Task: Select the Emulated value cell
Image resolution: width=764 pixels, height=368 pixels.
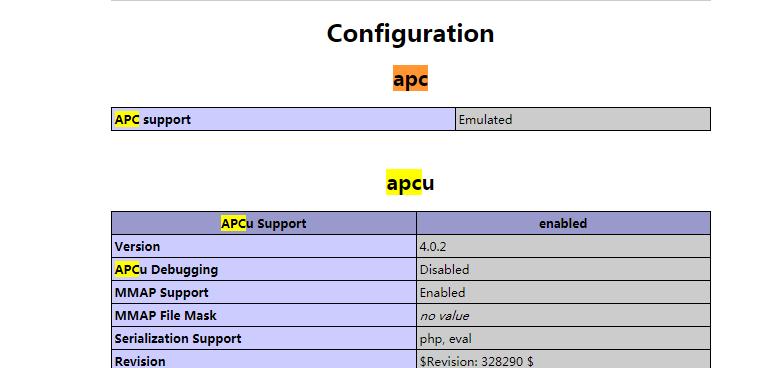Action: coord(583,119)
